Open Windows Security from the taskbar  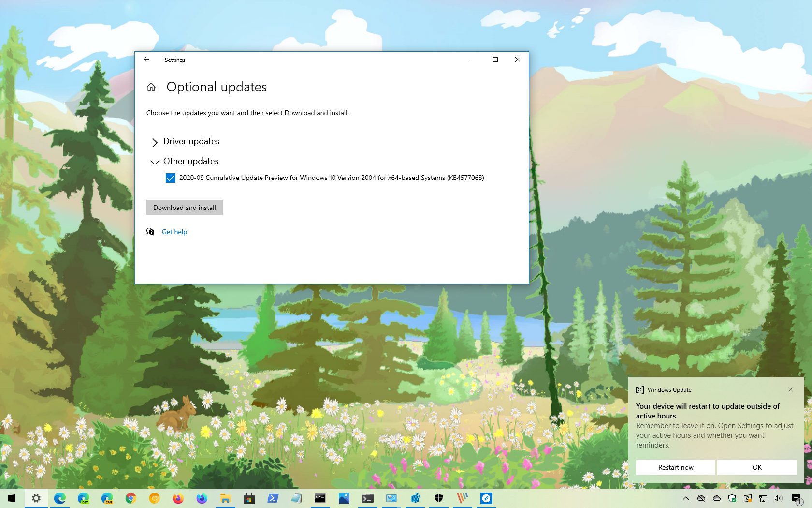point(438,498)
